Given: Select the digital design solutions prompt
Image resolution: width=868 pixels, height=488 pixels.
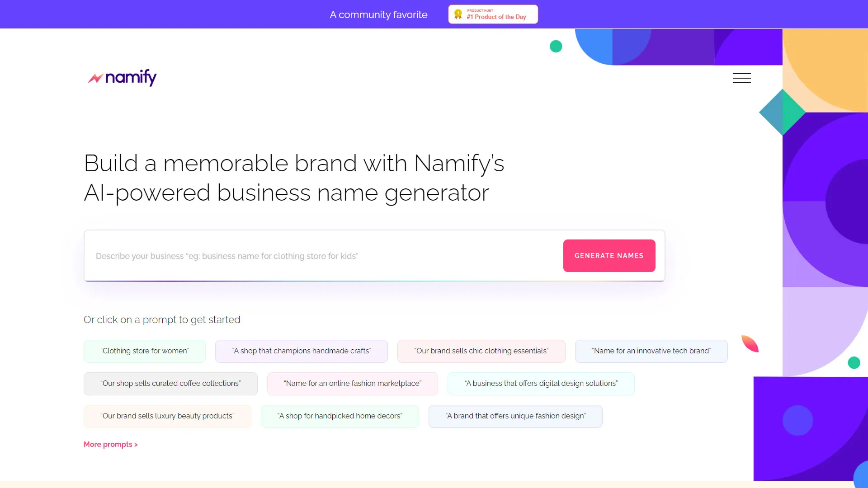Looking at the screenshot, I should click(x=541, y=384).
